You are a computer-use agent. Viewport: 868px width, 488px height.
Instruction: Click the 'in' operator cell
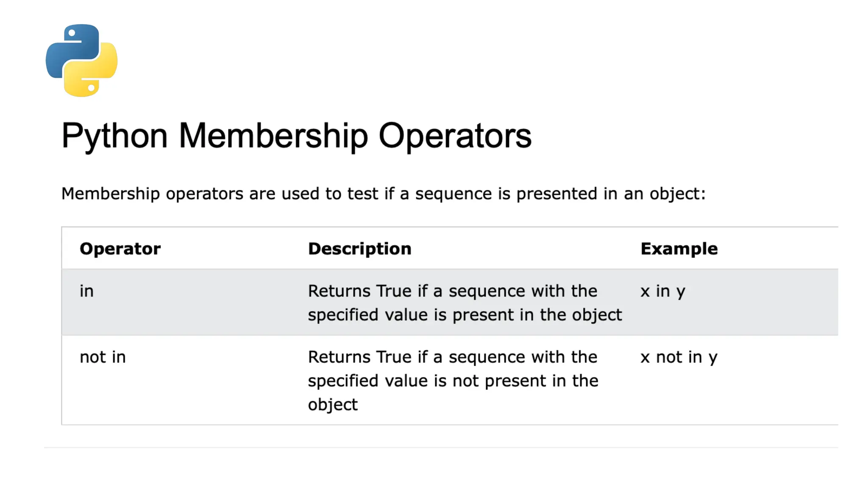[x=86, y=291]
